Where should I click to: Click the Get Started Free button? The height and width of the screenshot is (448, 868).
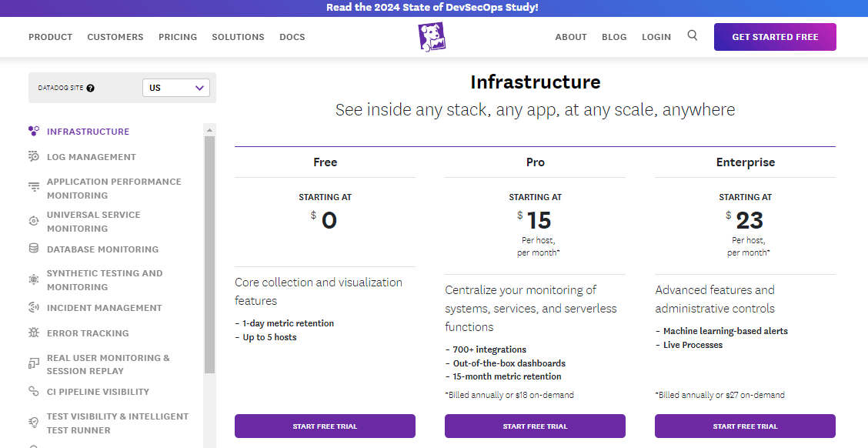coord(775,37)
